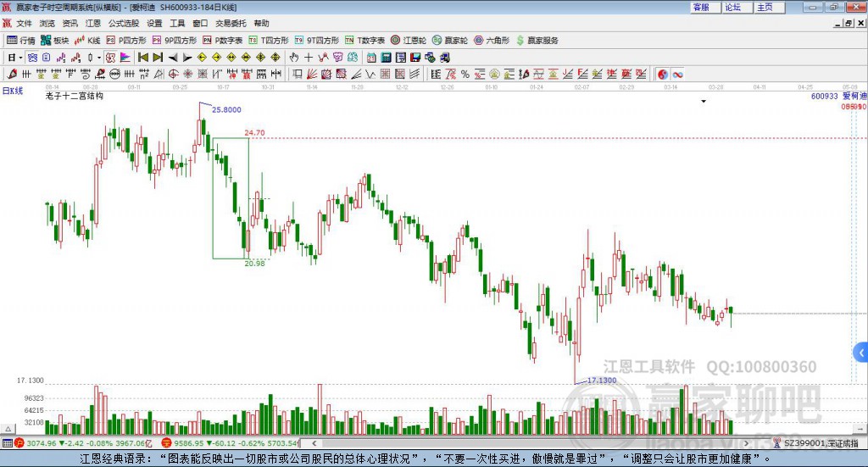Screen dimensions: 868x467
Task: Click the percent % tool icon
Action: (465, 74)
